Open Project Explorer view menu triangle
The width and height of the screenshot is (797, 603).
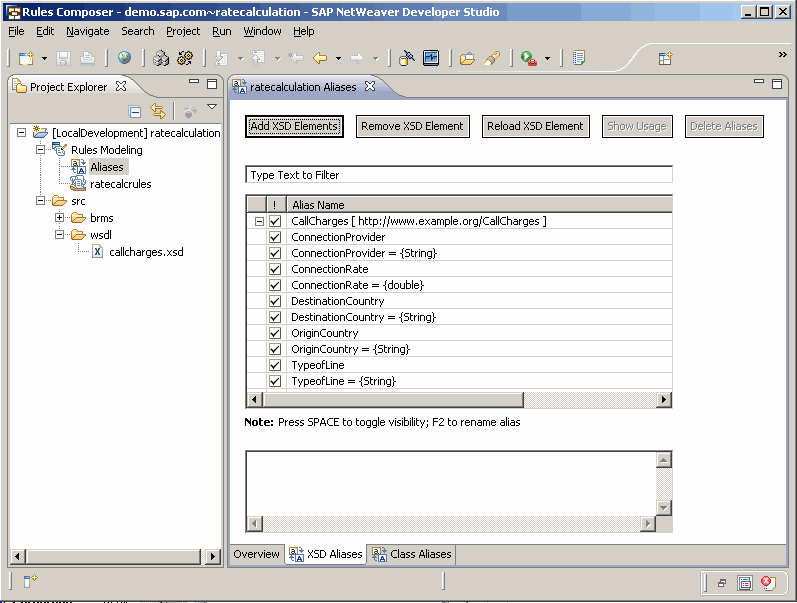[x=212, y=107]
